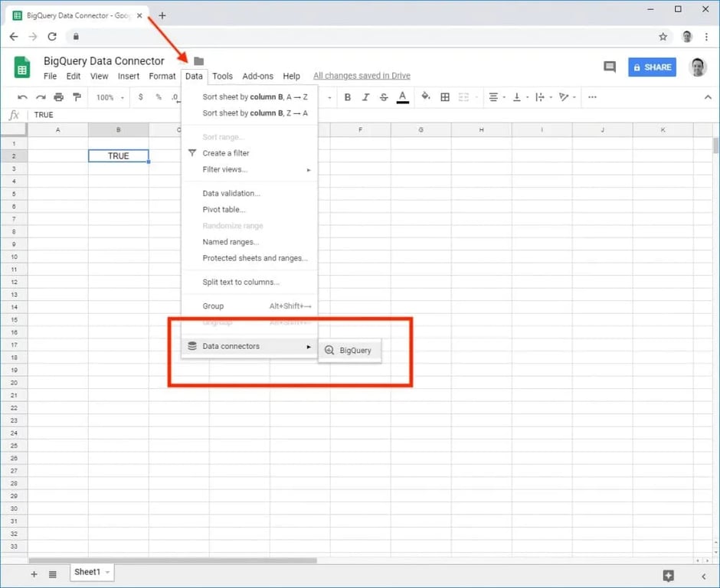Click the print icon

coord(59,97)
